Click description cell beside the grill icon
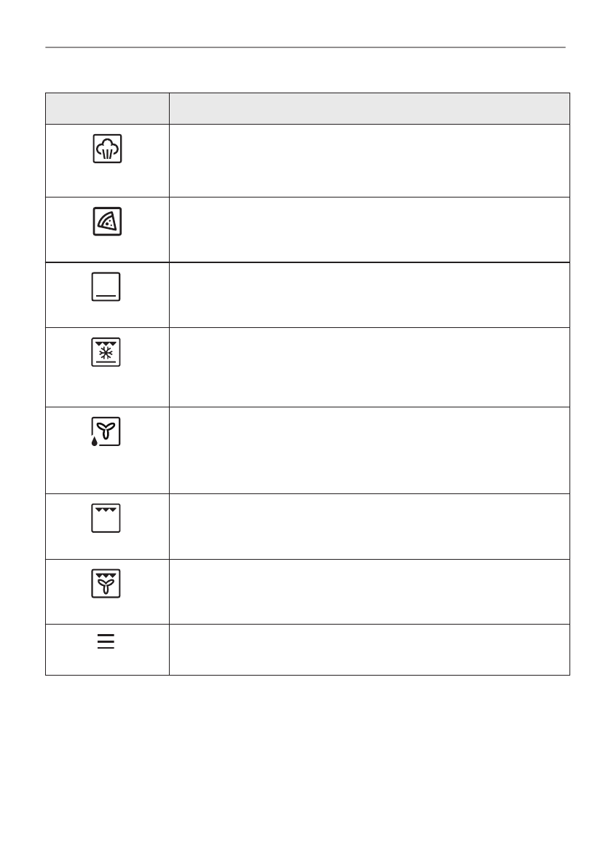 (x=369, y=526)
